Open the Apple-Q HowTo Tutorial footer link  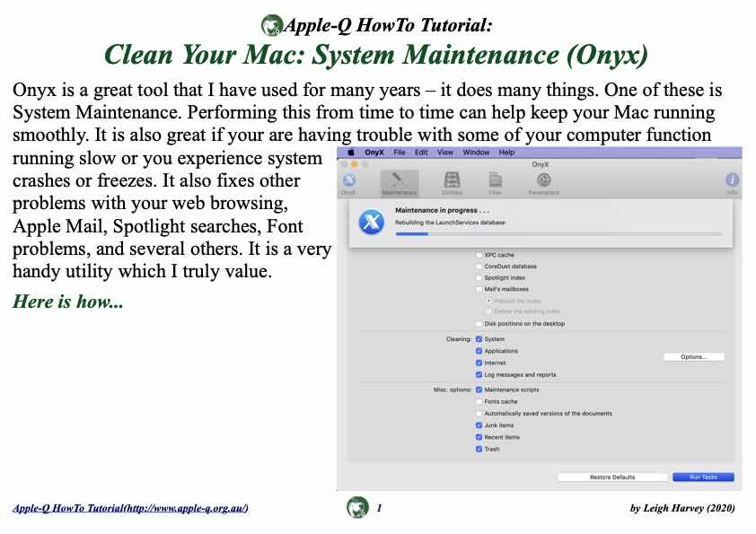(x=131, y=508)
